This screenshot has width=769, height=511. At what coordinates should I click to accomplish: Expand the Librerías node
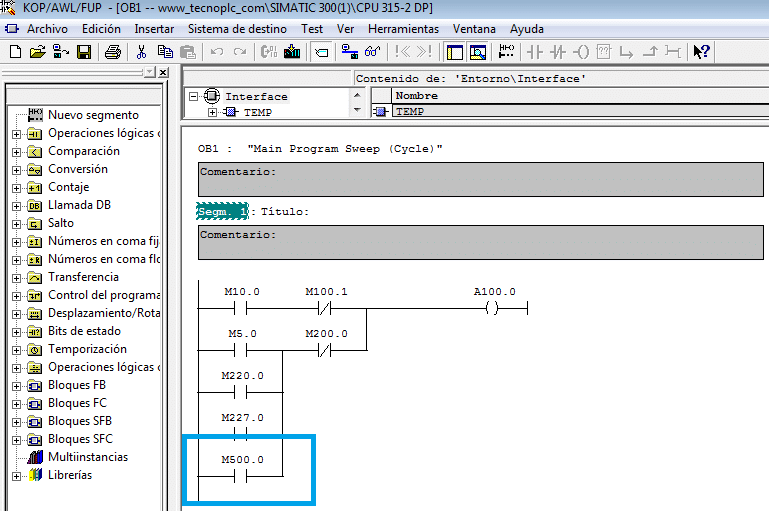[17, 476]
